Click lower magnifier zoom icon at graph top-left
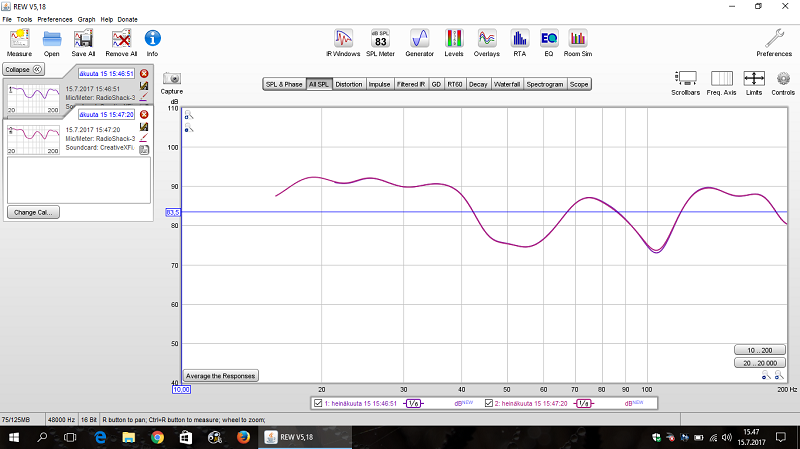The image size is (800, 449). coord(189,128)
